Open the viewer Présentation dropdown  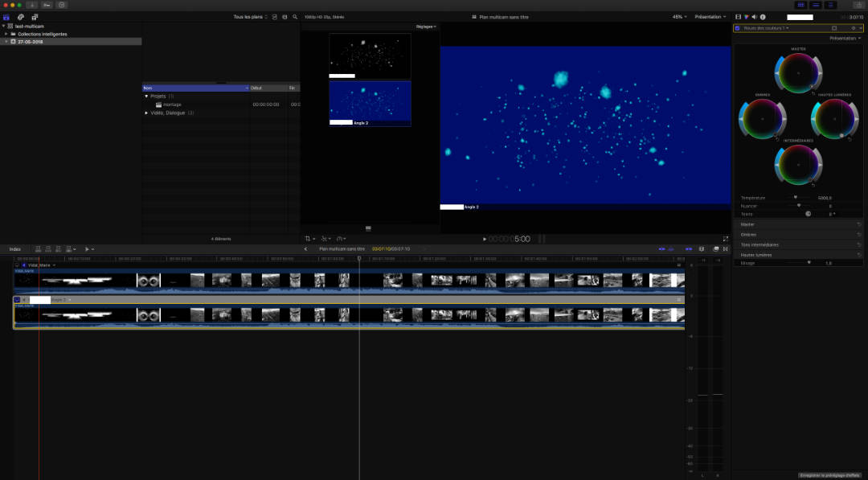coord(710,17)
